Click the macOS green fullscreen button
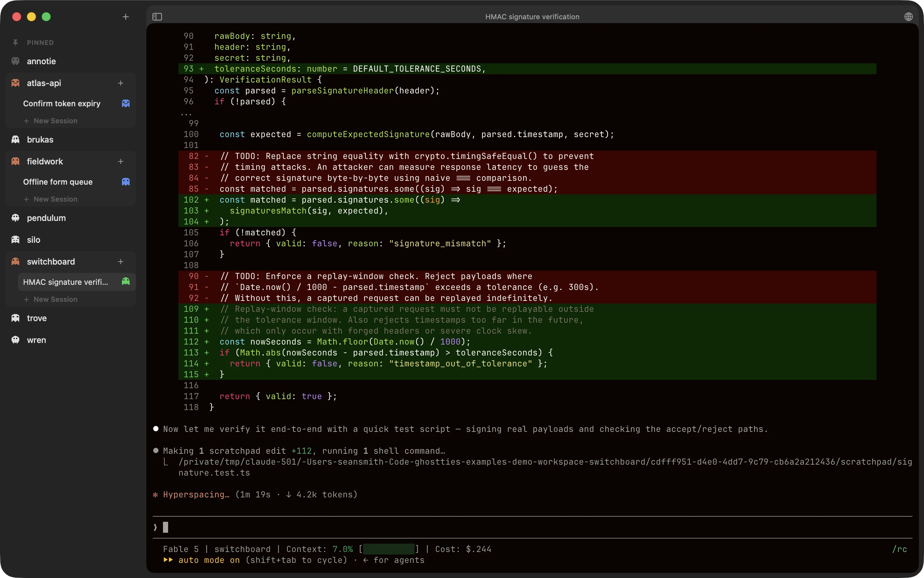Screen dimensions: 924x578 (46, 17)
